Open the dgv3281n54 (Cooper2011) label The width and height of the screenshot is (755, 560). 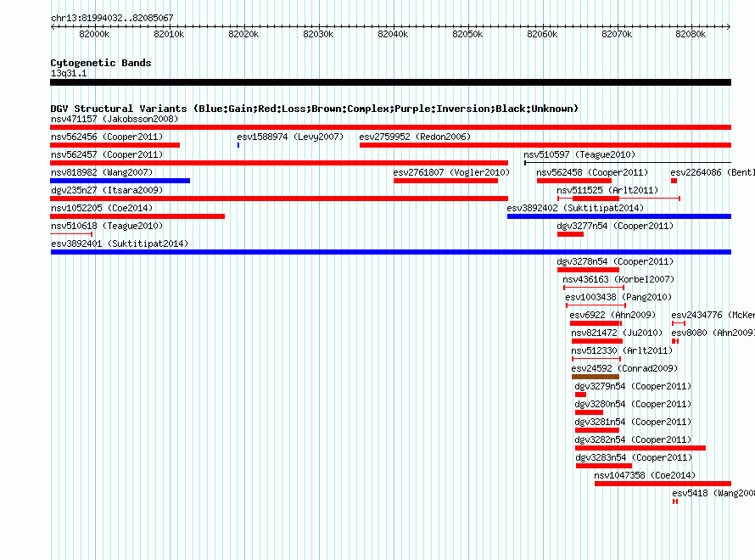(x=633, y=422)
